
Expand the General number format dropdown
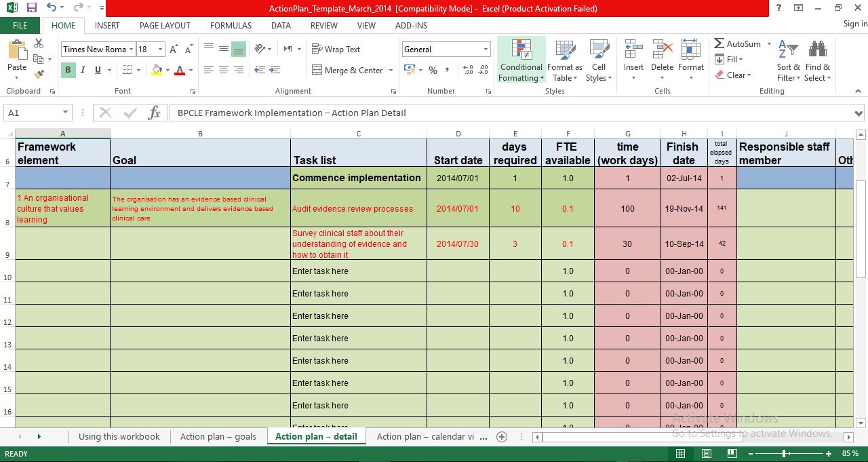tap(486, 49)
